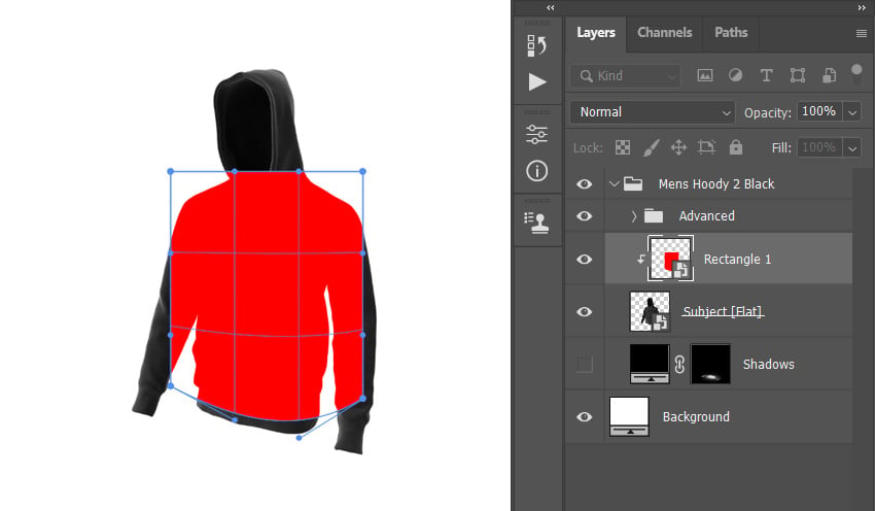Filter layers by smart objects icon

click(x=829, y=75)
